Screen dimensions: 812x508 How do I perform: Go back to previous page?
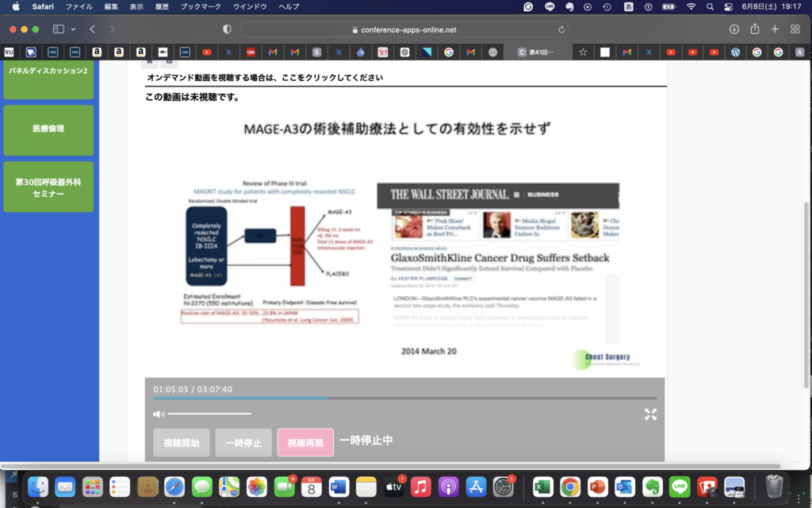93,29
